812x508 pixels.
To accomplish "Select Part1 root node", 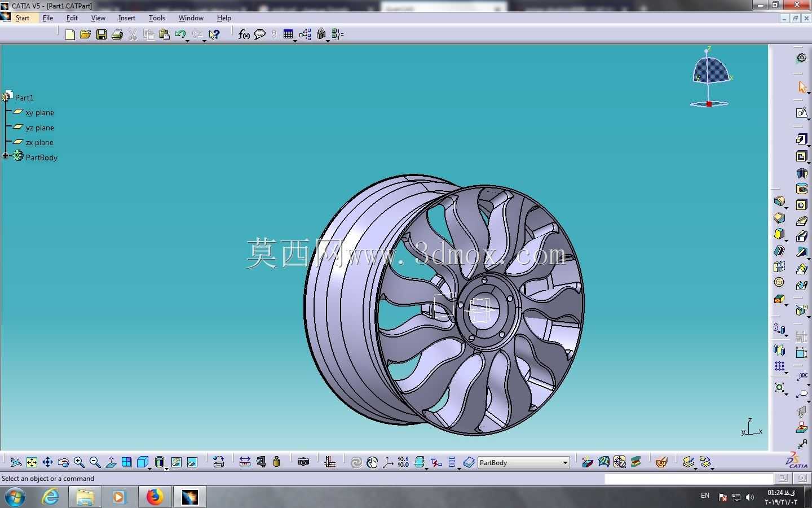I will pyautogui.click(x=24, y=97).
